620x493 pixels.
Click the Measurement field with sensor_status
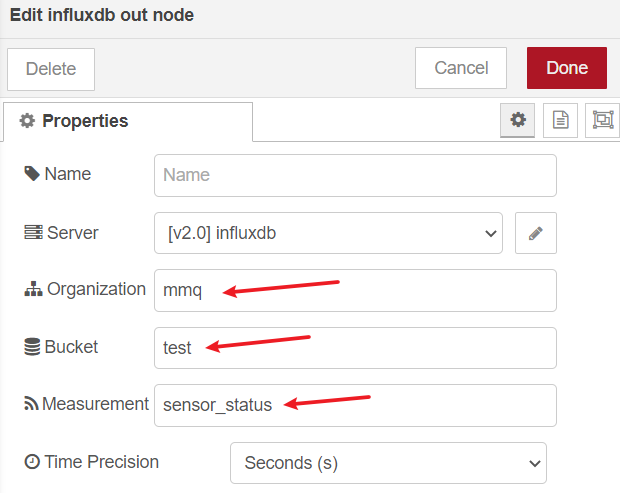coord(355,405)
